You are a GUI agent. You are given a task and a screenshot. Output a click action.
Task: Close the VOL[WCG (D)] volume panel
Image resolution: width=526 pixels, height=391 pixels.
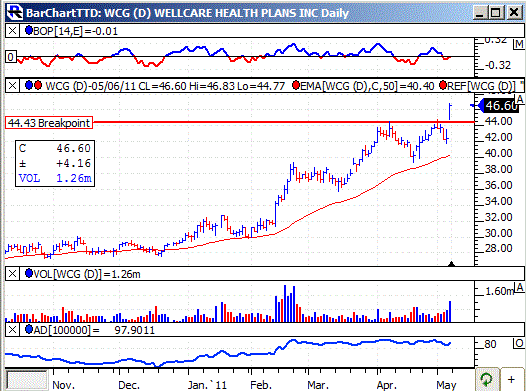click(x=12, y=274)
